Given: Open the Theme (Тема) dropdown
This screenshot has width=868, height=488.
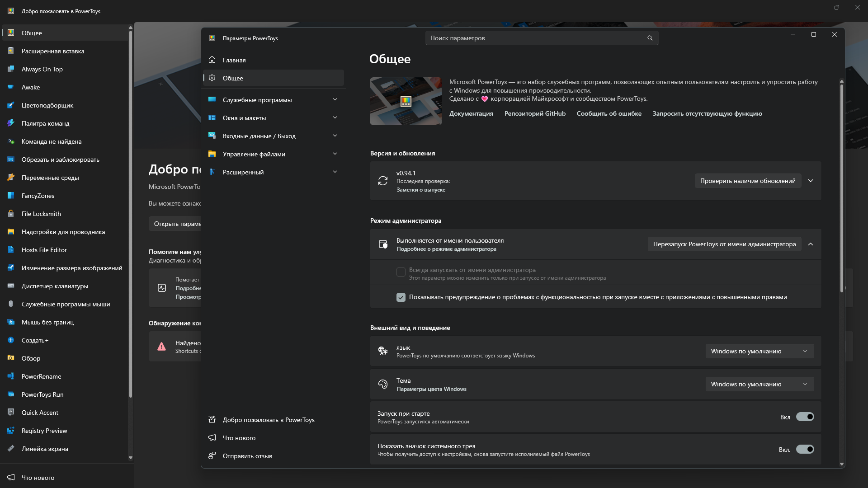Looking at the screenshot, I should [759, 384].
